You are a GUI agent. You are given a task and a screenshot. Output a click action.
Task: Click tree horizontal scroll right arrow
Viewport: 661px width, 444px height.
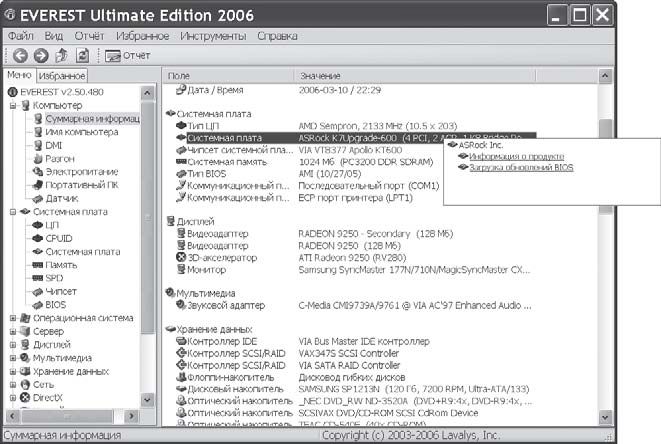tap(132, 417)
